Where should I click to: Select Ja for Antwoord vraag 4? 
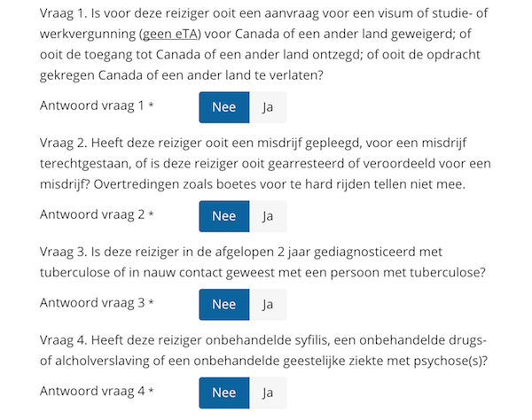[x=268, y=393]
